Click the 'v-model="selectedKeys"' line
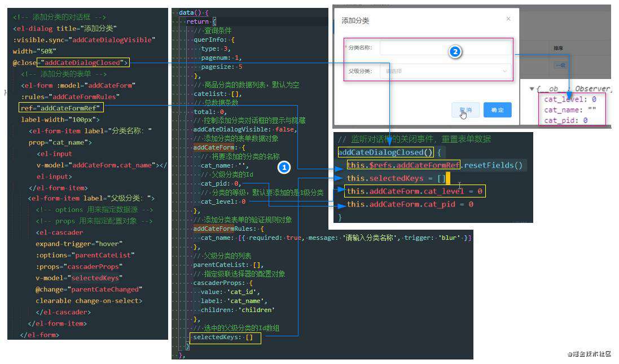 [x=79, y=278]
